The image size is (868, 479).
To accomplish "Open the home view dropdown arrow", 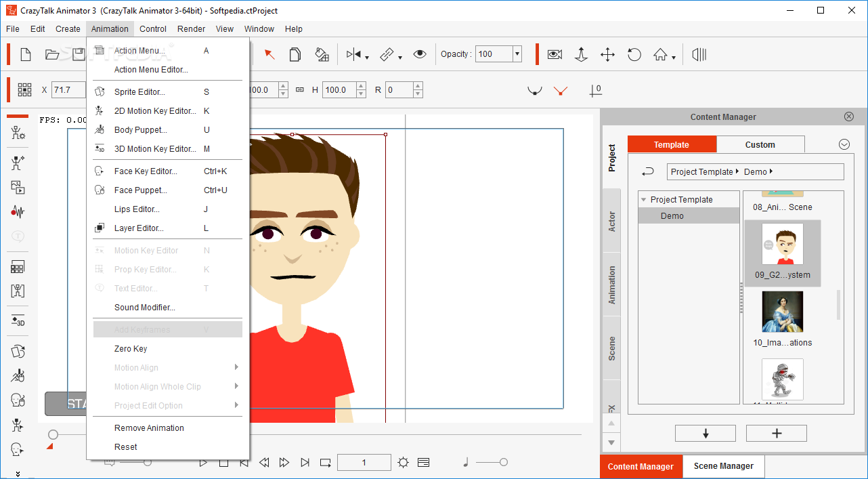I will click(674, 58).
